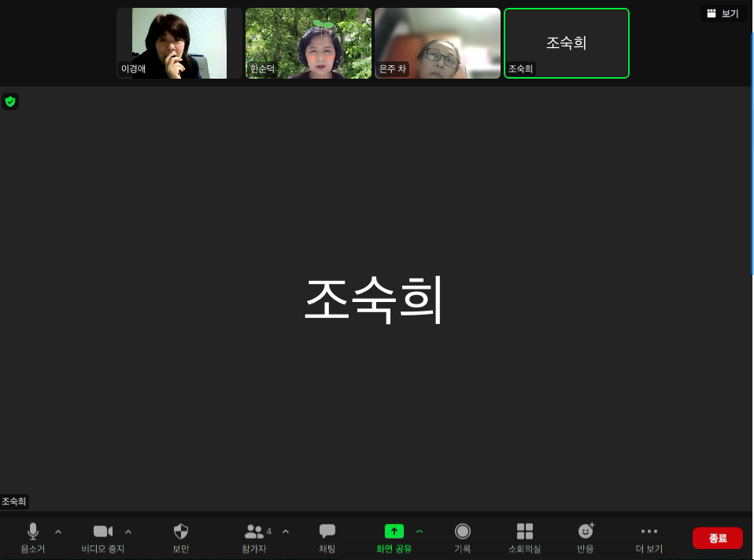Toggle 더 보기 more options
This screenshot has width=754, height=560.
click(x=649, y=538)
